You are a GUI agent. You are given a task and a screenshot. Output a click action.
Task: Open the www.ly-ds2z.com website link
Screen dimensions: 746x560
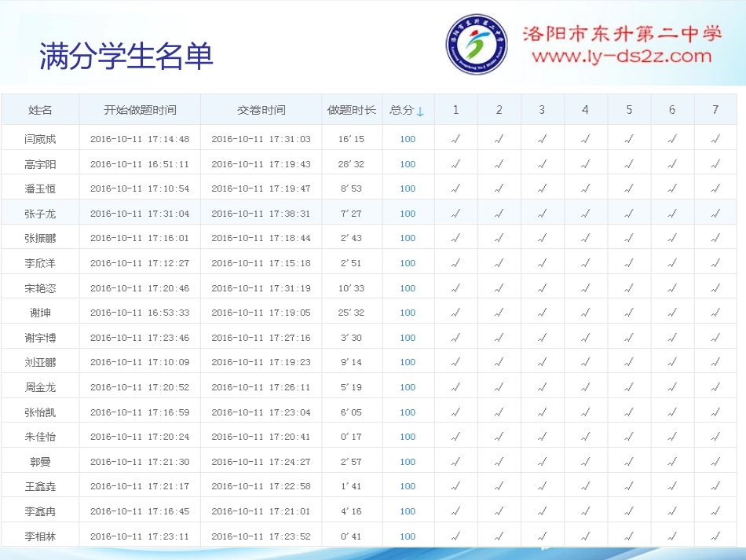click(x=622, y=56)
